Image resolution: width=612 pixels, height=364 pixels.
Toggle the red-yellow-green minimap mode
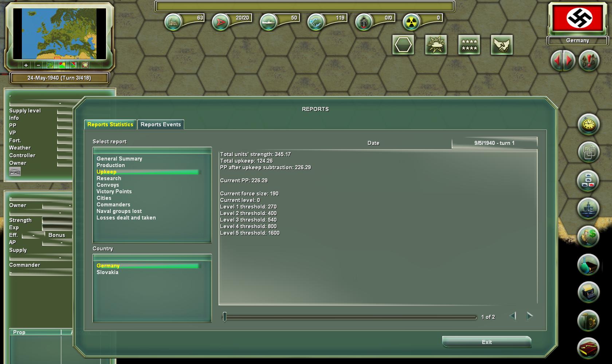pyautogui.click(x=62, y=65)
